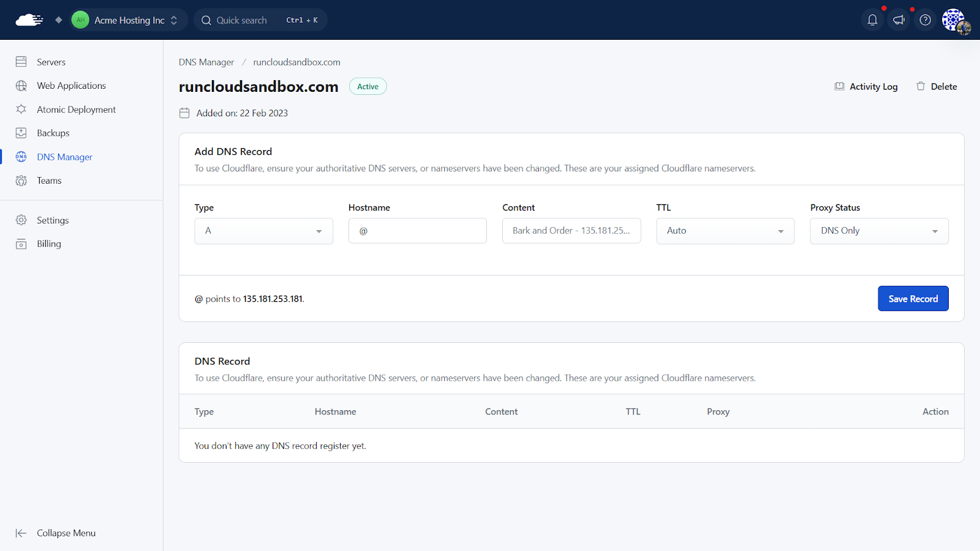This screenshot has width=980, height=551.
Task: Open the TTL dropdown showing Auto
Action: coord(725,231)
